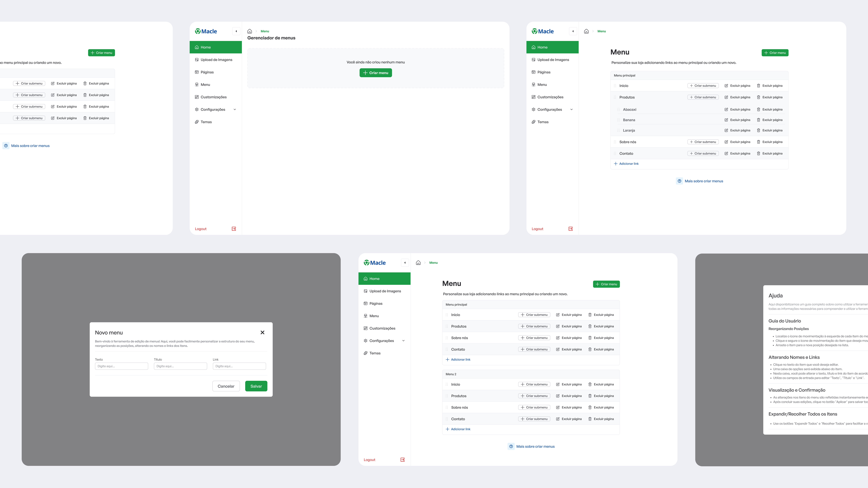
Task: Expand Configurações chevron in Gerenciador de menus frame
Action: coord(235,110)
